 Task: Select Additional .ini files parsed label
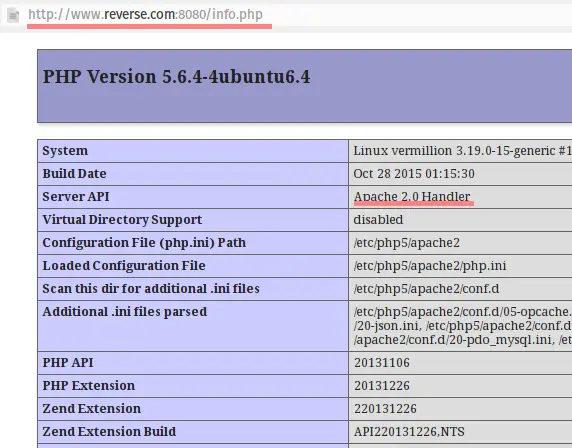click(x=125, y=312)
